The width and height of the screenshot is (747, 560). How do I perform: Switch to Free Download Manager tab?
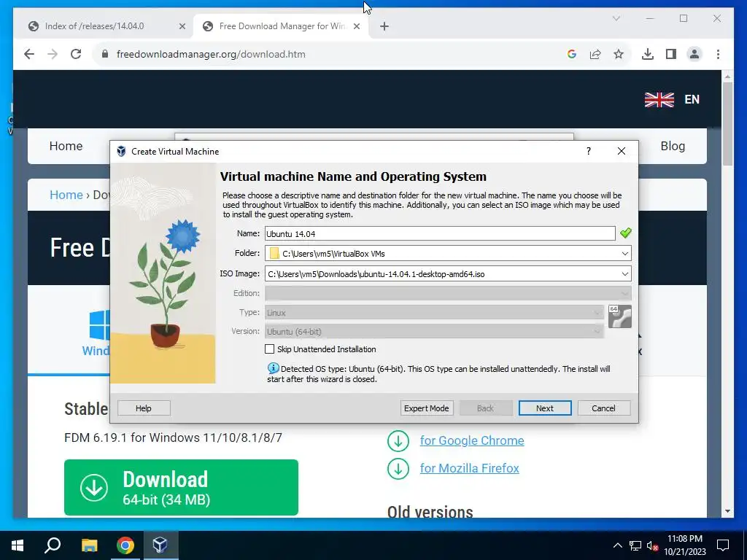(x=282, y=26)
